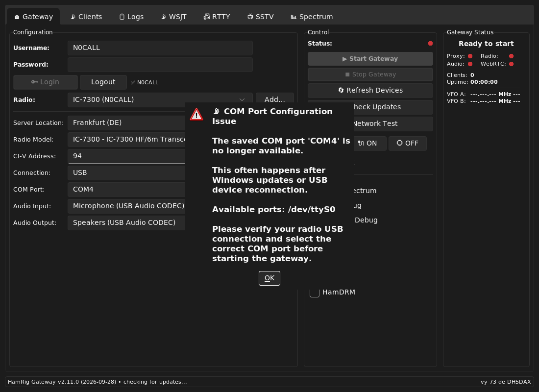Click the satellite icon in dialog title
Image resolution: width=539 pixels, height=392 pixels.
(x=217, y=111)
